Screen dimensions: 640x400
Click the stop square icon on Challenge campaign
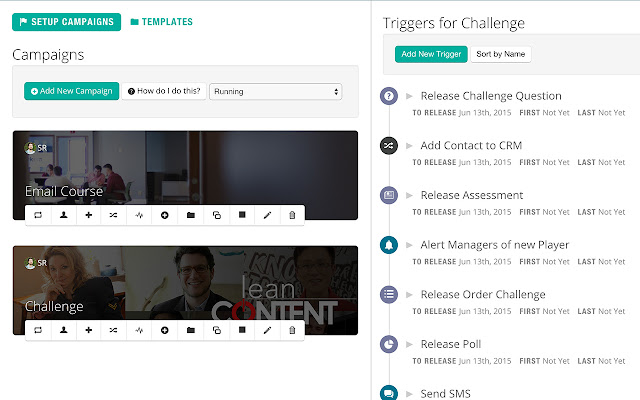point(242,330)
